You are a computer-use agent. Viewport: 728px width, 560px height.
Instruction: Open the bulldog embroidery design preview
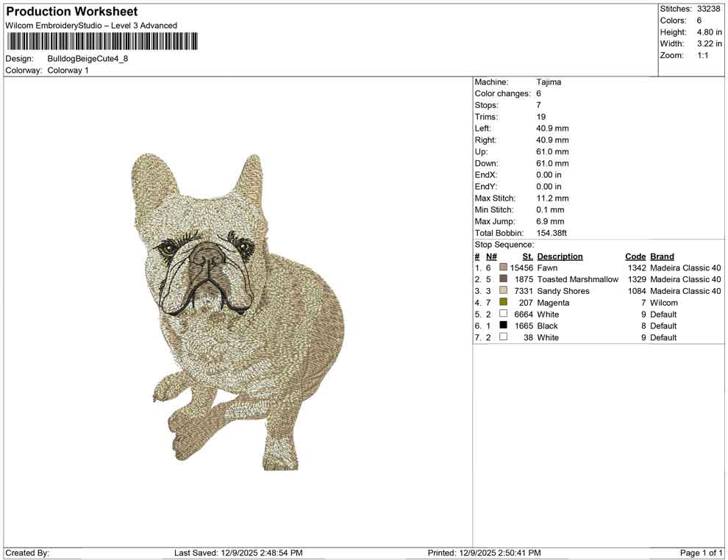[235, 309]
